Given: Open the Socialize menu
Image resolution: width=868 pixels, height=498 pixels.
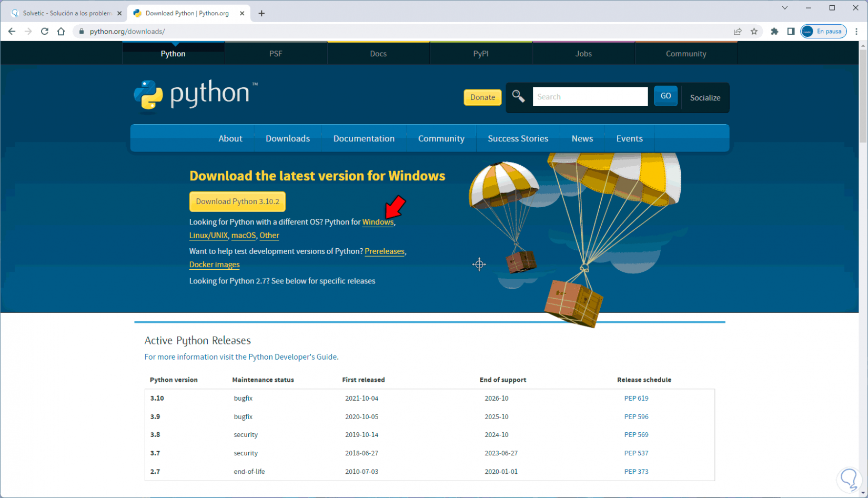Looking at the screenshot, I should pos(705,98).
